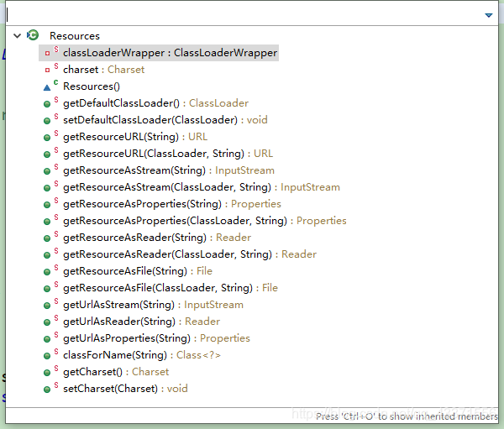Click the icon of getUrlAsReader(String)
504x429 pixels.
pyautogui.click(x=47, y=322)
